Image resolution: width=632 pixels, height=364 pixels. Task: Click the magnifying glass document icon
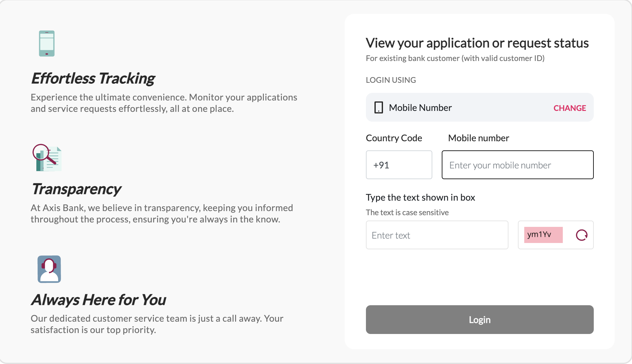click(47, 158)
